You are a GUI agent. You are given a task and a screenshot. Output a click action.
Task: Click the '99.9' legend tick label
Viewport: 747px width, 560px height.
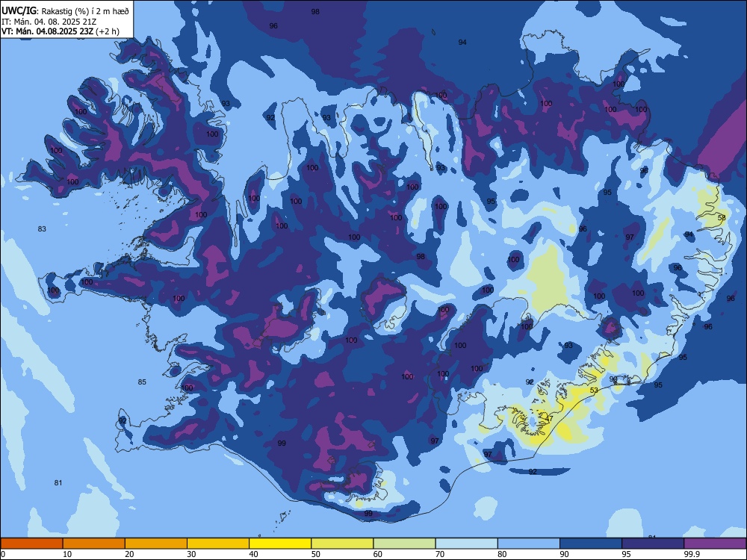point(691,554)
